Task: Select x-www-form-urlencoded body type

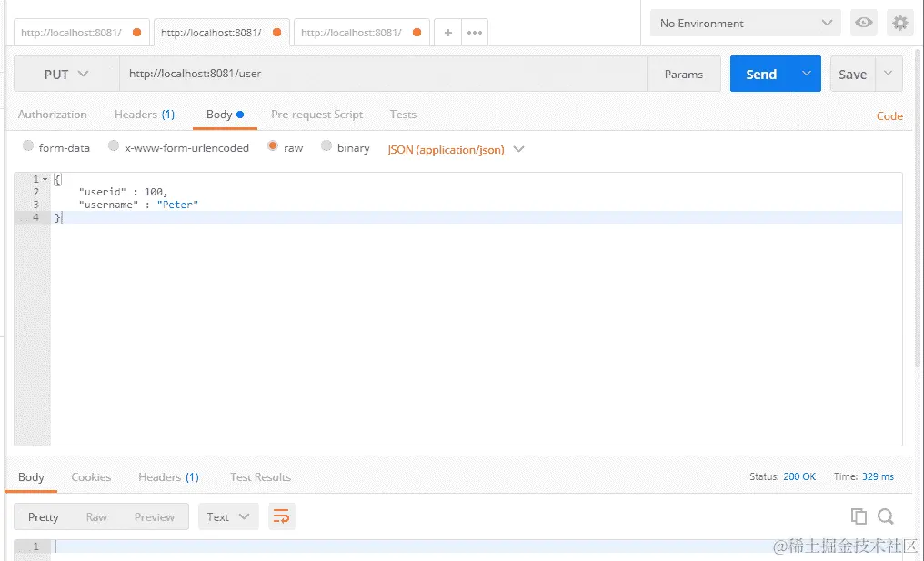Action: 114,145
